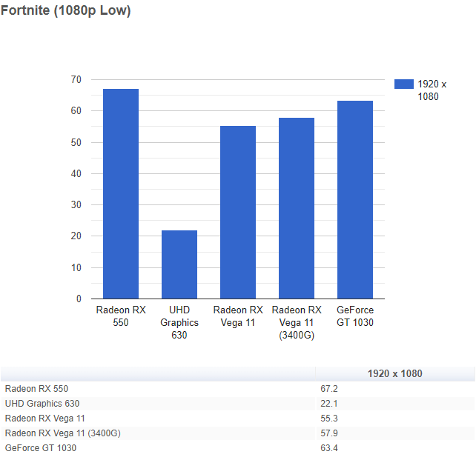Click the chart title Fortnite (1080p Low)
The image size is (476, 460).
65,10
